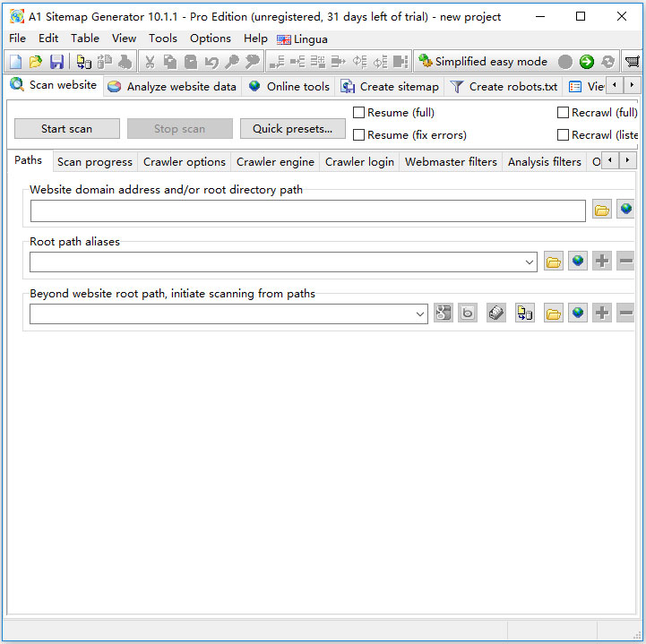Open the Webmaster filters subtab
646x644 pixels.
451,162
